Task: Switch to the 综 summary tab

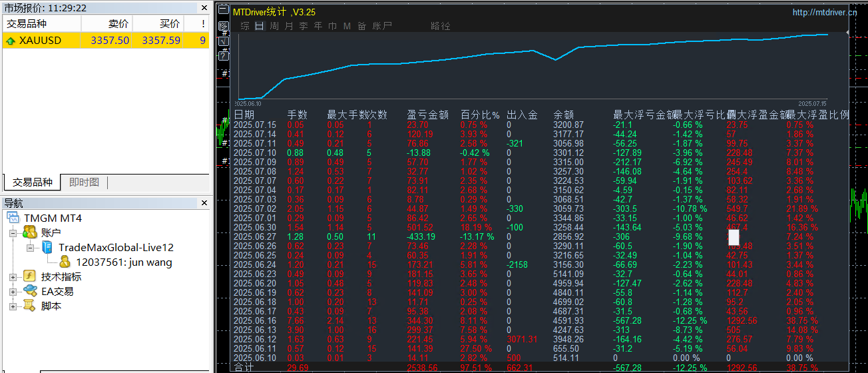Action: click(245, 26)
